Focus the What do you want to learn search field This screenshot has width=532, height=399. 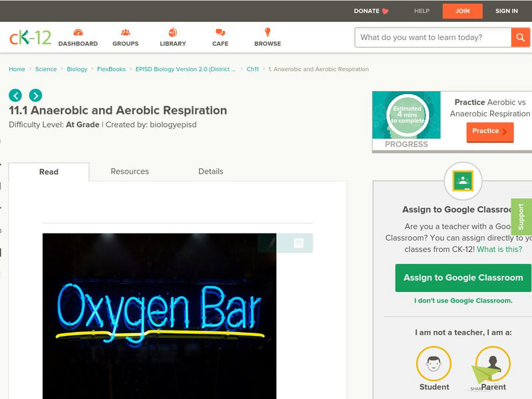433,37
